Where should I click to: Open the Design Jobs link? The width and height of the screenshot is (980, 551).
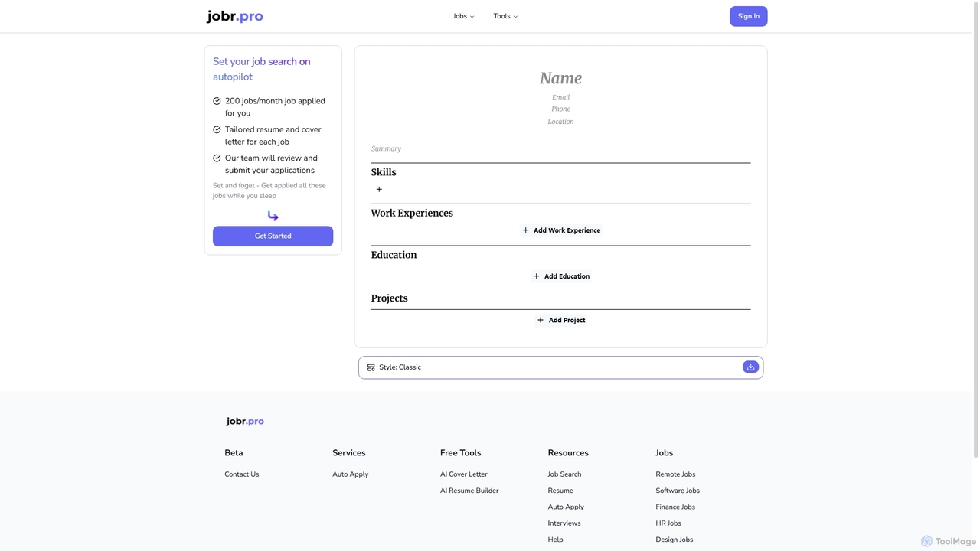[675, 540]
